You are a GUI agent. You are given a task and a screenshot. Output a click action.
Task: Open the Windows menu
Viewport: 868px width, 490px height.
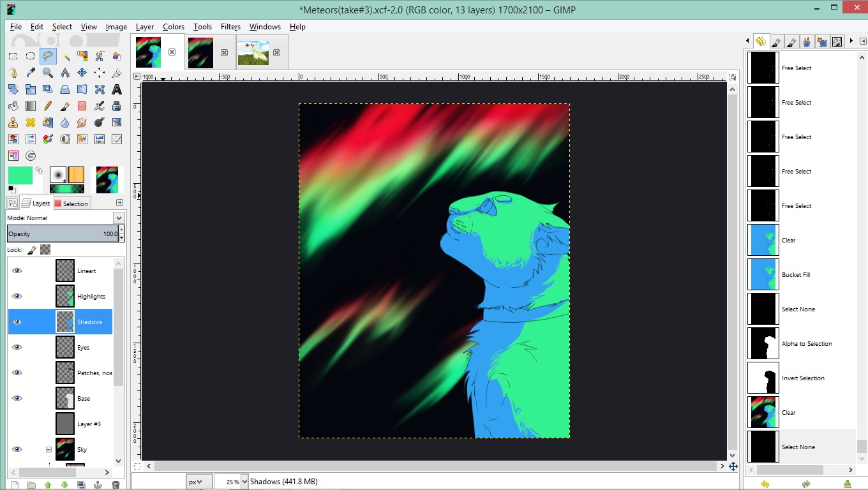pyautogui.click(x=265, y=27)
